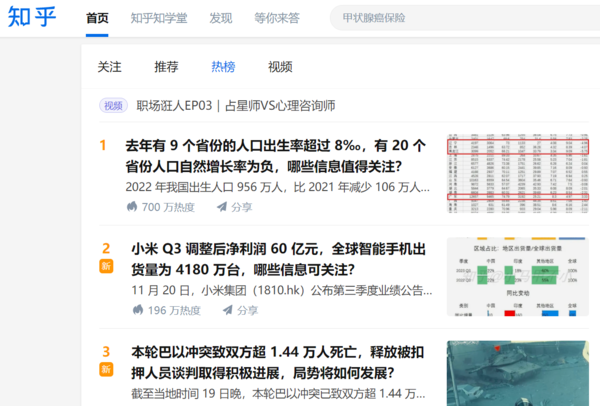
Task: Click rank number 2
Action: pos(106,249)
